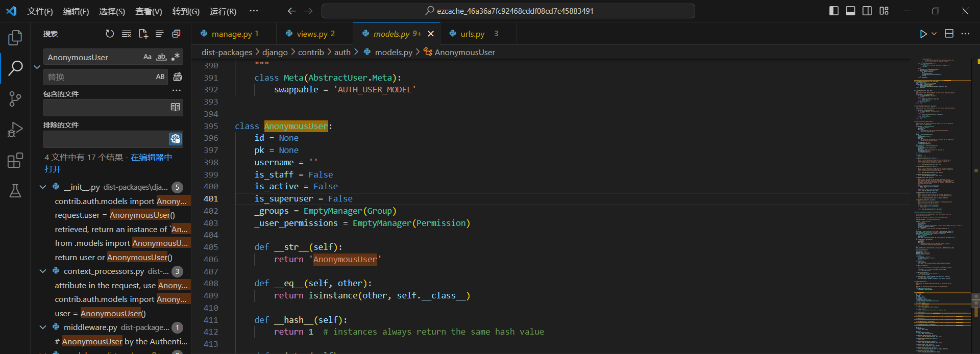Click the code minimap overview
The image size is (980, 354).
coord(942,206)
